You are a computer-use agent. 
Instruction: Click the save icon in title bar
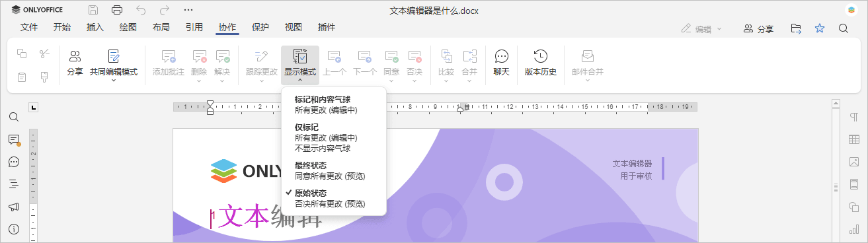[x=93, y=10]
